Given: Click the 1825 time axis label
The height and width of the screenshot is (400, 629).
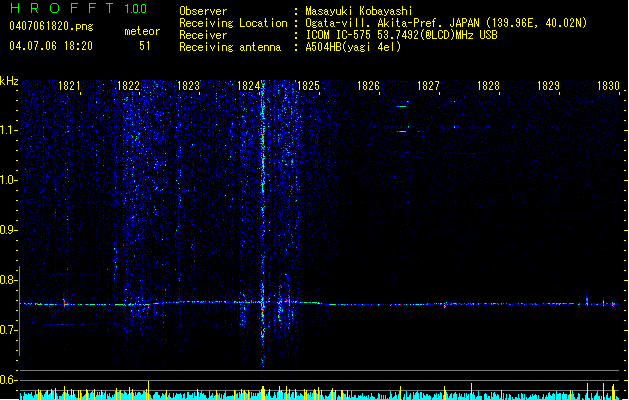Looking at the screenshot, I should (x=308, y=86).
